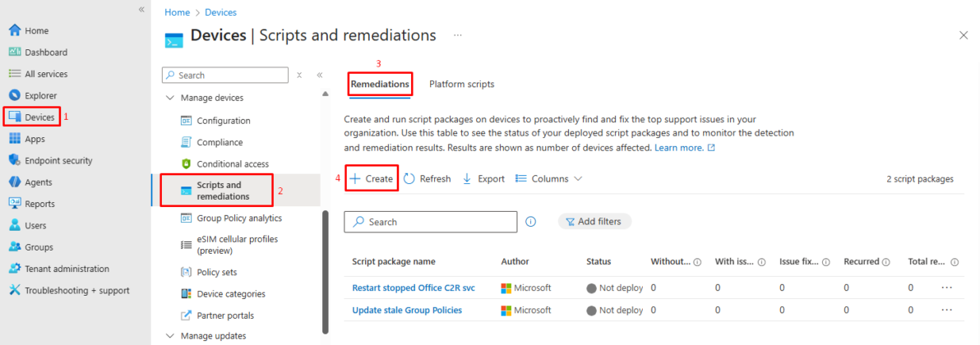
Task: Click the Add filters button
Action: coord(594,221)
